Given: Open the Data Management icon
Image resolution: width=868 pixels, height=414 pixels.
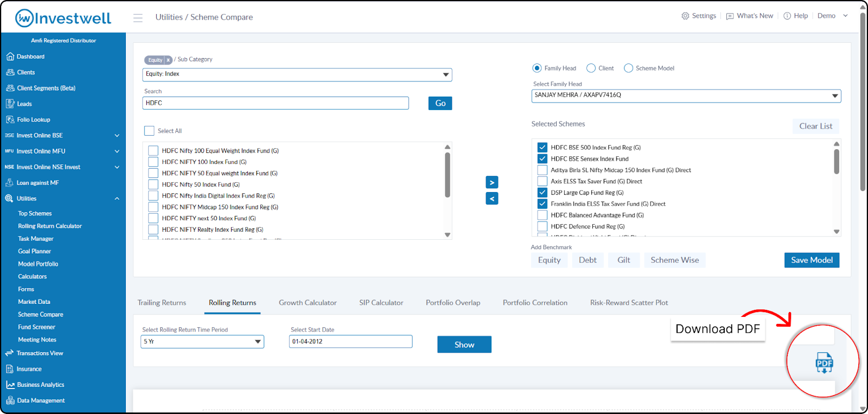Looking at the screenshot, I should pos(10,400).
